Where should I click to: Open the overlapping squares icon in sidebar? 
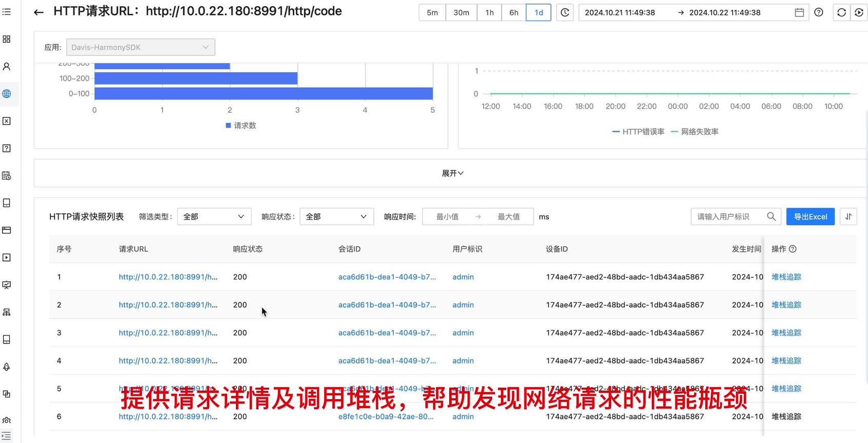point(7,394)
